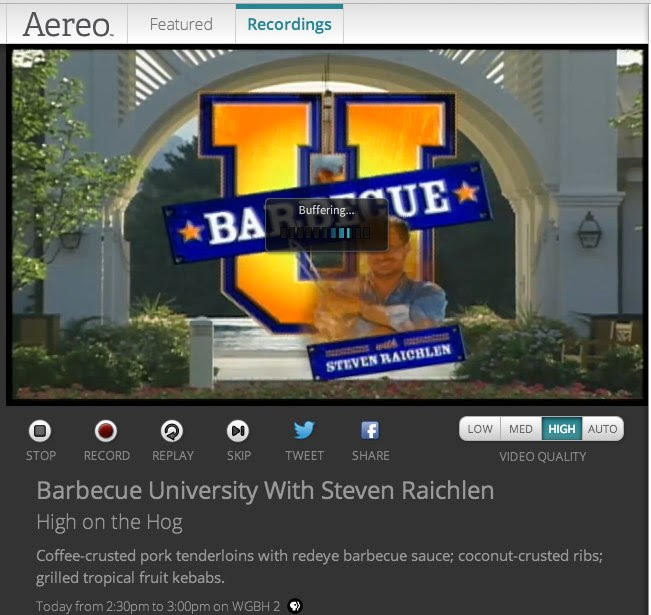
Task: Switch video quality to AUTO
Action: [x=602, y=429]
